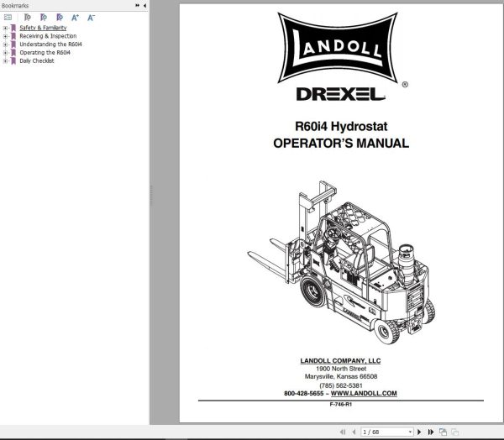Screen dimensions: 504x440
Task: Jump to Understanding the R60i4 bookmark
Action: pos(50,44)
